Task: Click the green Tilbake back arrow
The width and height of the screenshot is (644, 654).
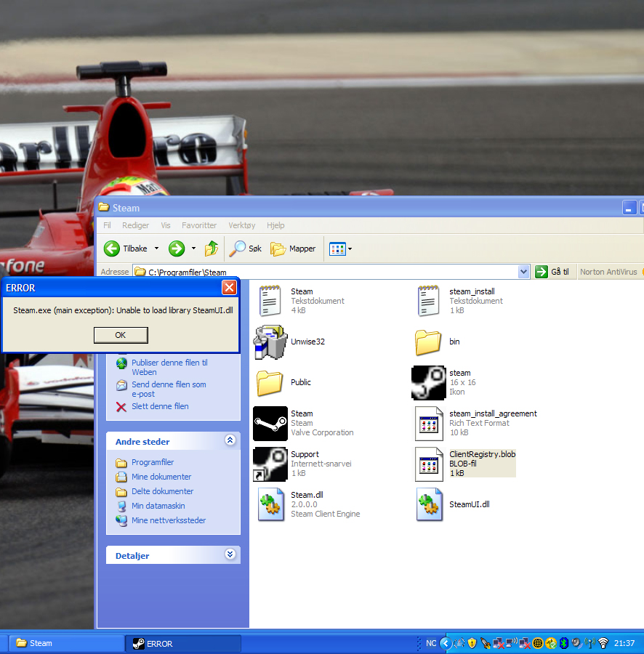Action: click(111, 249)
